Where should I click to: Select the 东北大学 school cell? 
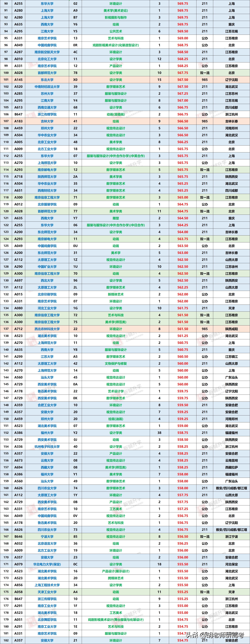coord(47,80)
